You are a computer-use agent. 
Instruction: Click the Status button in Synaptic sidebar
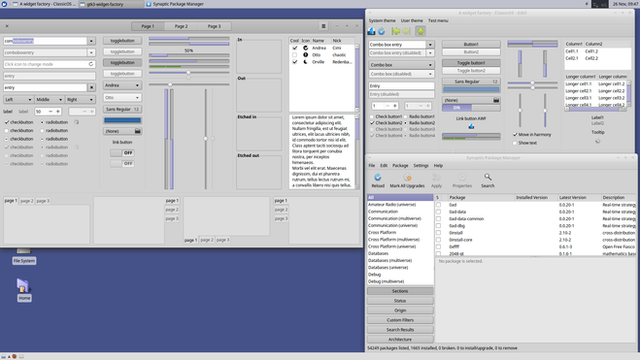point(400,301)
